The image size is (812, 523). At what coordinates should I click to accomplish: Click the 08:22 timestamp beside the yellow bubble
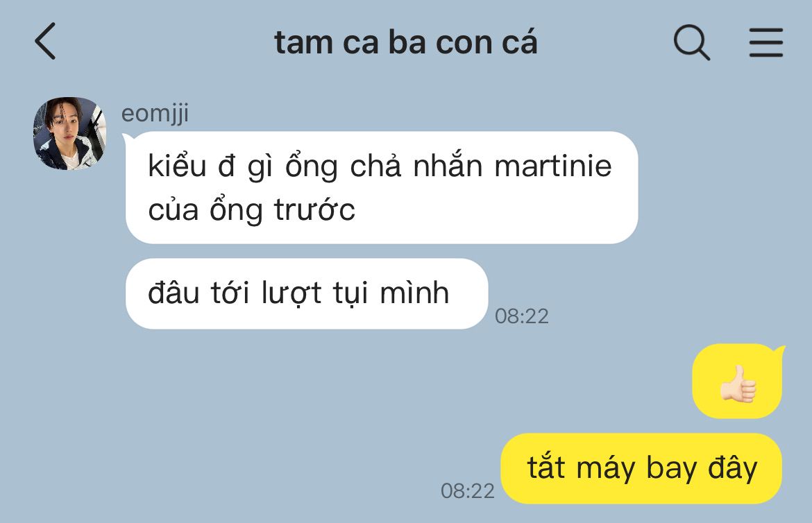pyautogui.click(x=468, y=491)
